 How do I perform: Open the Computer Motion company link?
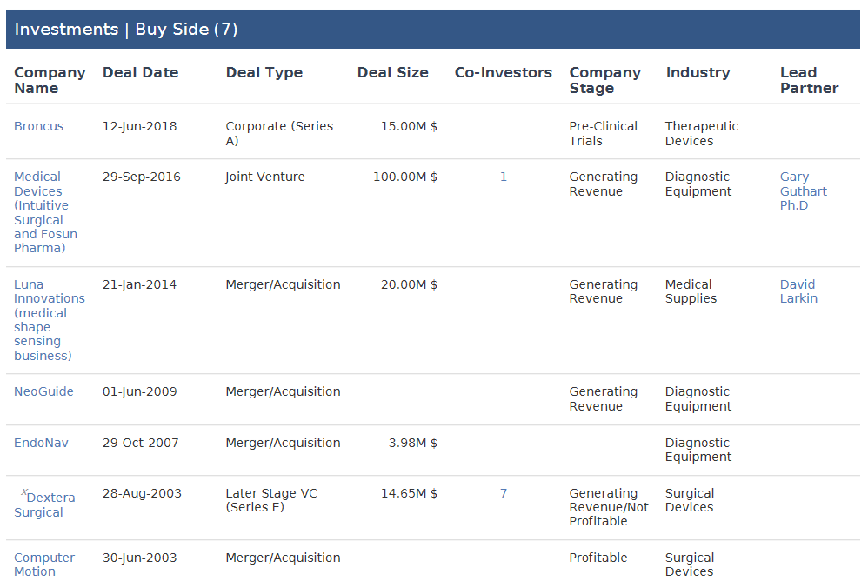pyautogui.click(x=44, y=565)
